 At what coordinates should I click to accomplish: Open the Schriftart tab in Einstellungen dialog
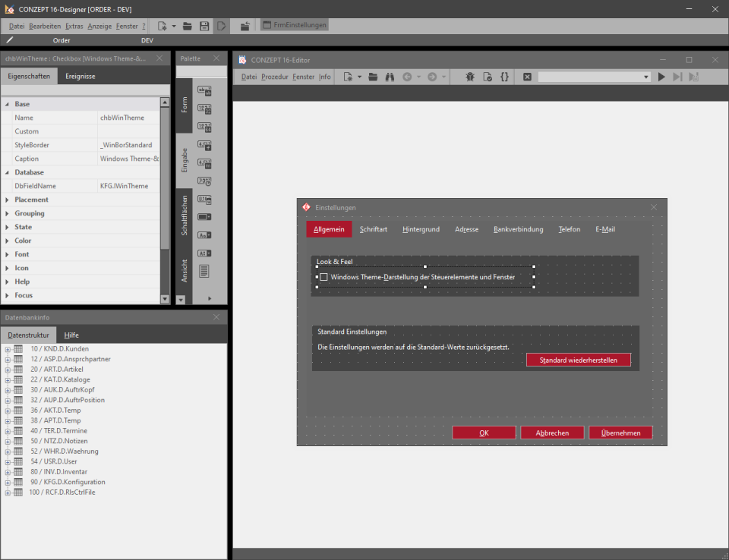374,228
